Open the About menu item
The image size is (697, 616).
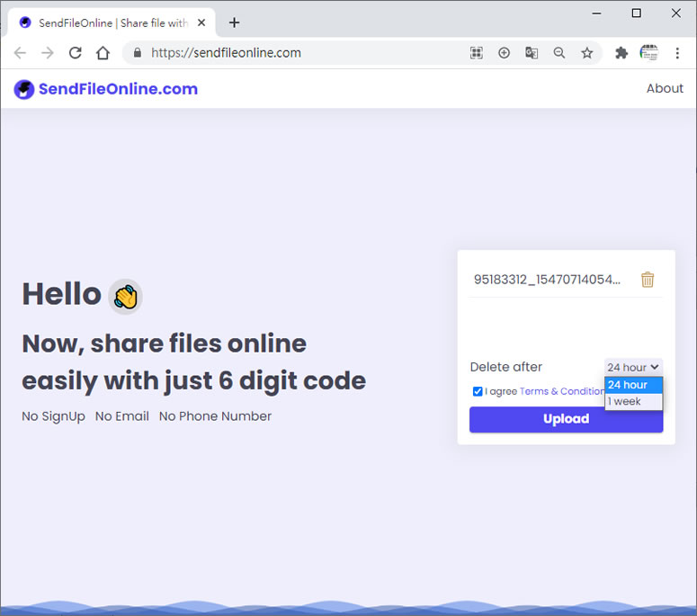tap(665, 88)
